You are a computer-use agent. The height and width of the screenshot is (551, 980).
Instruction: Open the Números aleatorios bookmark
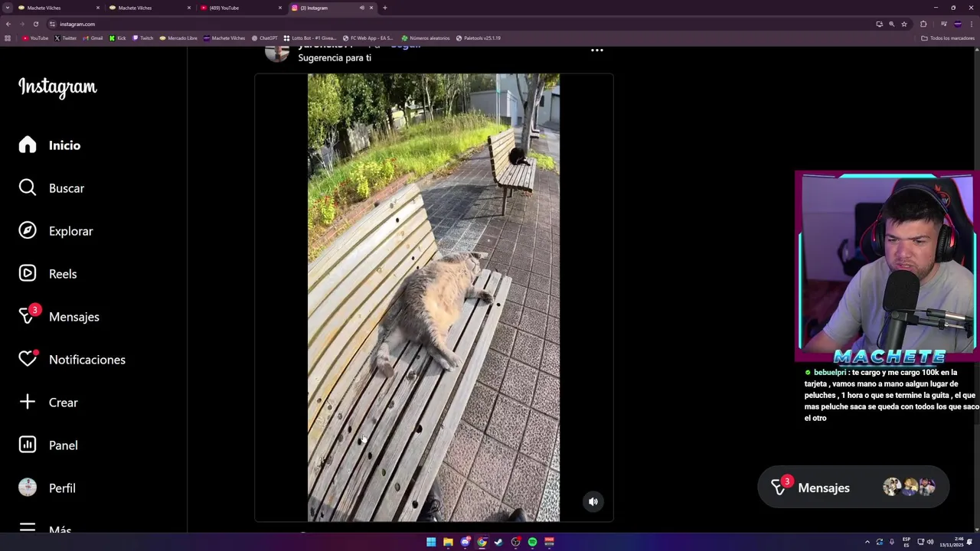pos(426,38)
